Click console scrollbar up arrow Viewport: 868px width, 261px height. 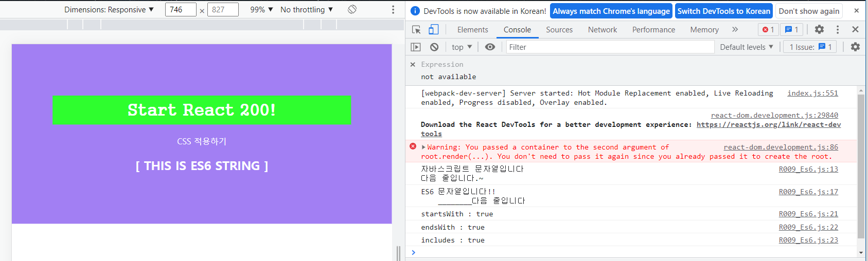coord(861,90)
